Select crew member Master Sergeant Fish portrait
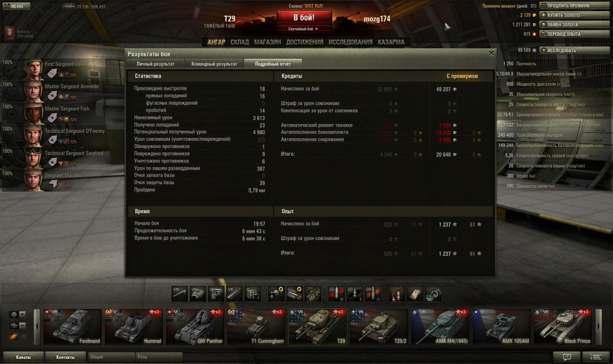The image size is (613, 364). pyautogui.click(x=34, y=114)
